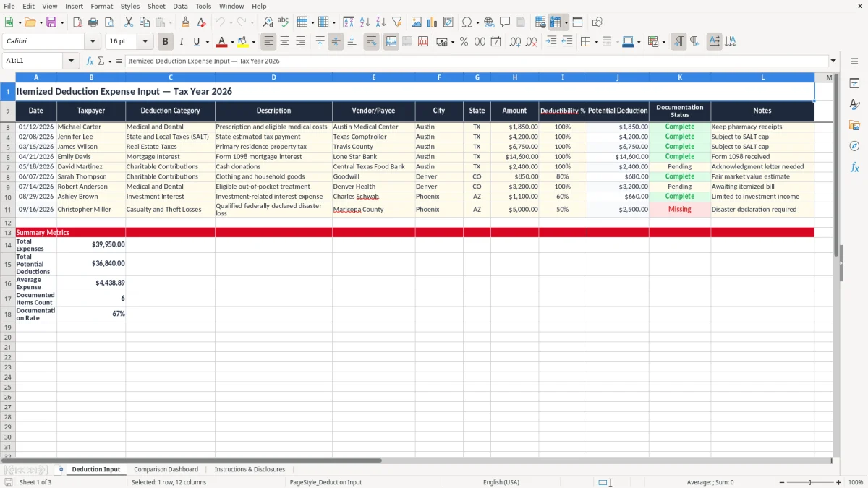Apply the yellow Background Color swatch

point(243,42)
